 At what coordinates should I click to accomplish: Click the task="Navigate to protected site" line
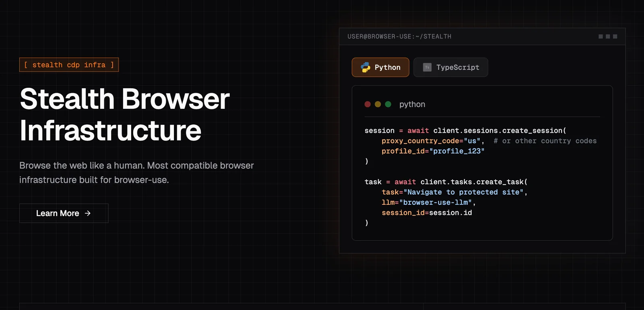(x=454, y=192)
